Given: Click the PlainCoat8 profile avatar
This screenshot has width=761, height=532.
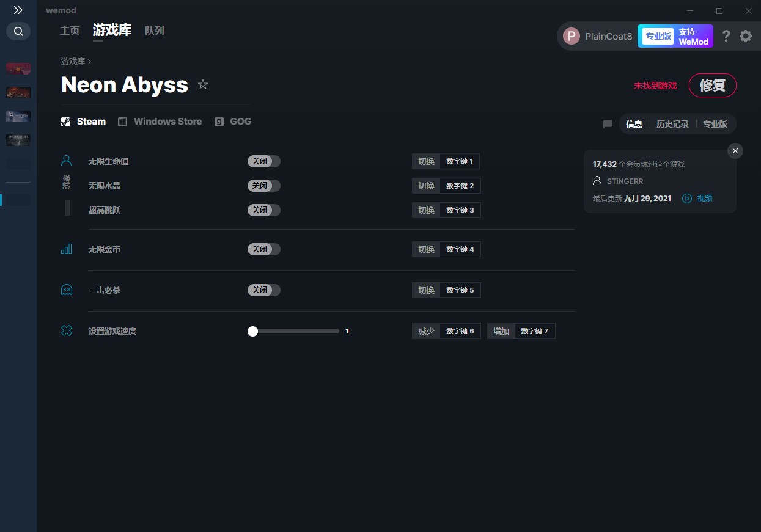Looking at the screenshot, I should 572,36.
